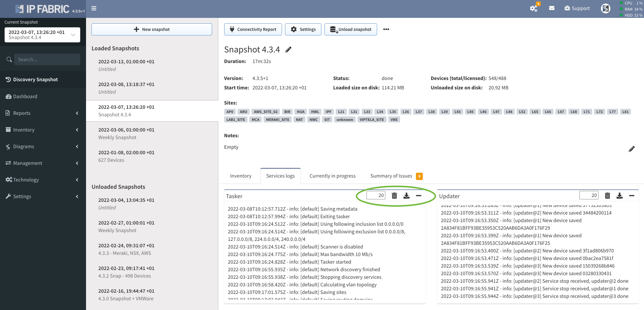
Task: Click the LAB1_SITE site tag
Action: [x=236, y=120]
